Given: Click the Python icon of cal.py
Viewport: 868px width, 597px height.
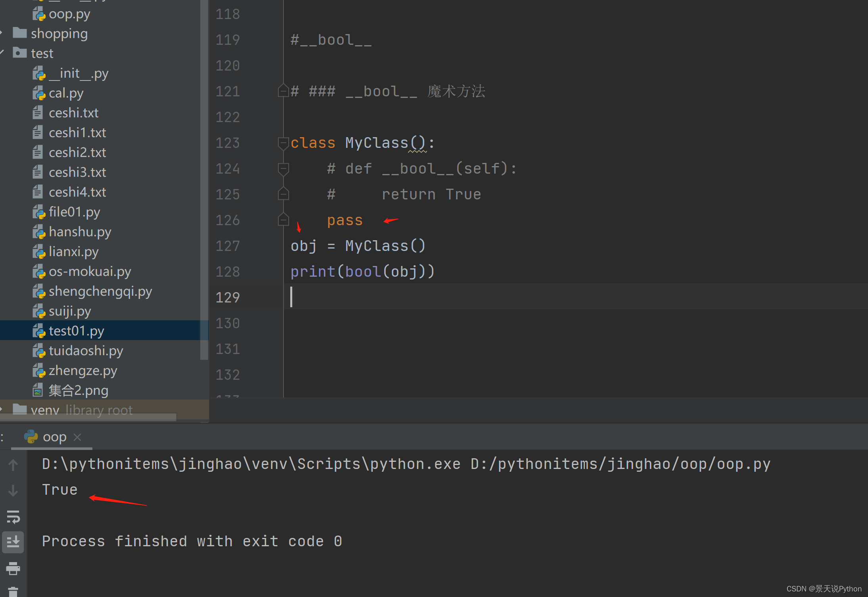Looking at the screenshot, I should [39, 93].
